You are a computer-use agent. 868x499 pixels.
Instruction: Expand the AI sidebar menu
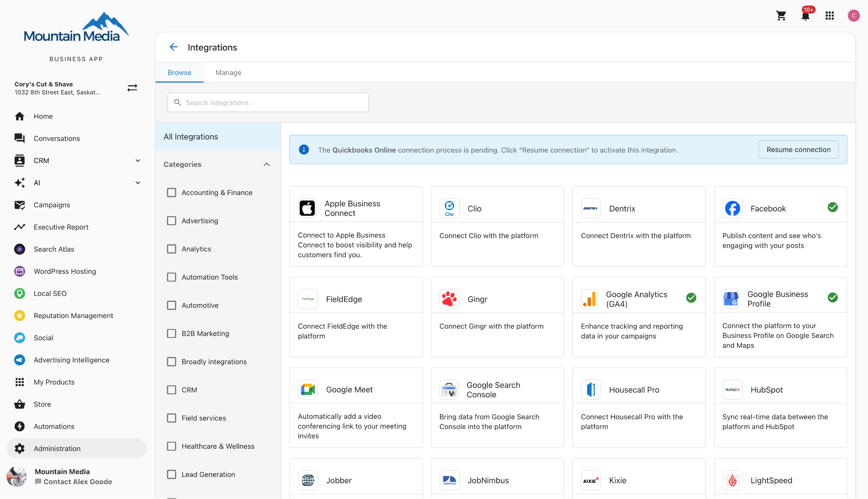[137, 182]
